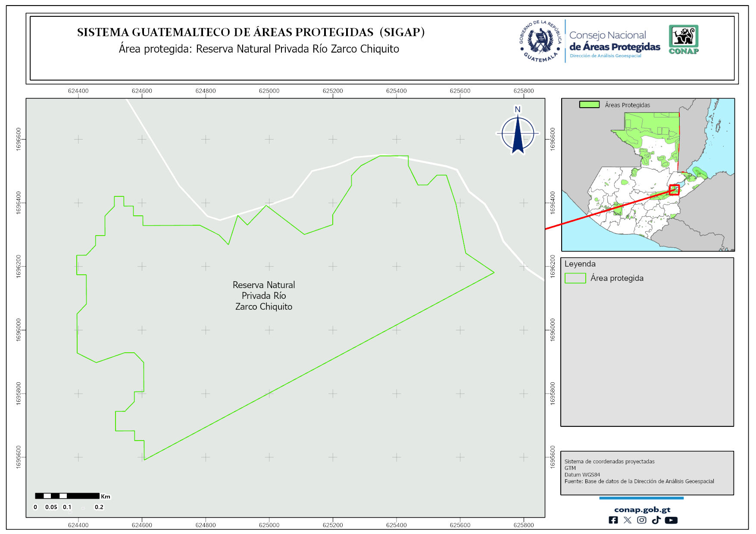Click the X (Twitter) icon
The image size is (756, 534).
click(627, 520)
